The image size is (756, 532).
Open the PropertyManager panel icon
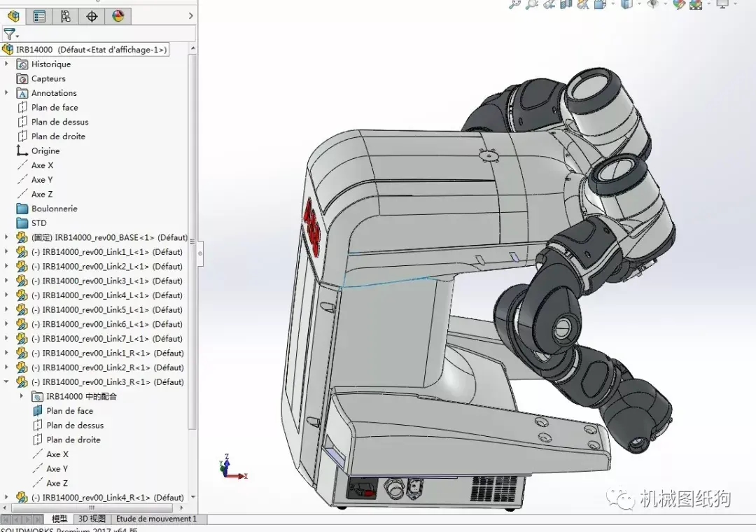pos(40,16)
